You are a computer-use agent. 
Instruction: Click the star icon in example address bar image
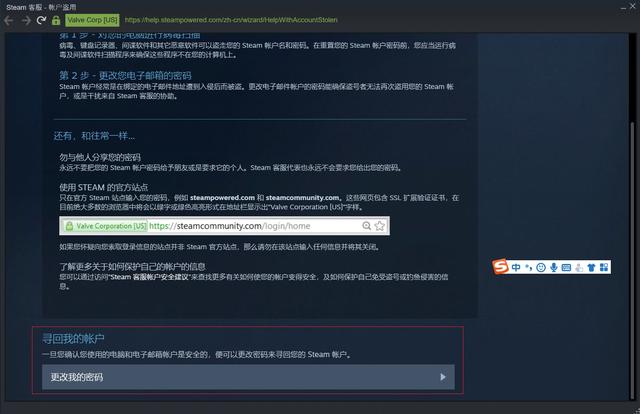(x=380, y=226)
